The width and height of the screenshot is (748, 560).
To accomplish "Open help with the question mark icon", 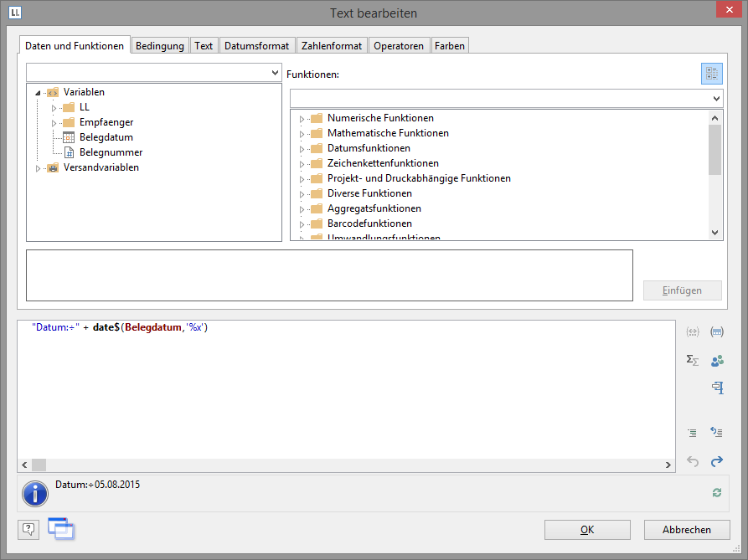I will coord(28,529).
